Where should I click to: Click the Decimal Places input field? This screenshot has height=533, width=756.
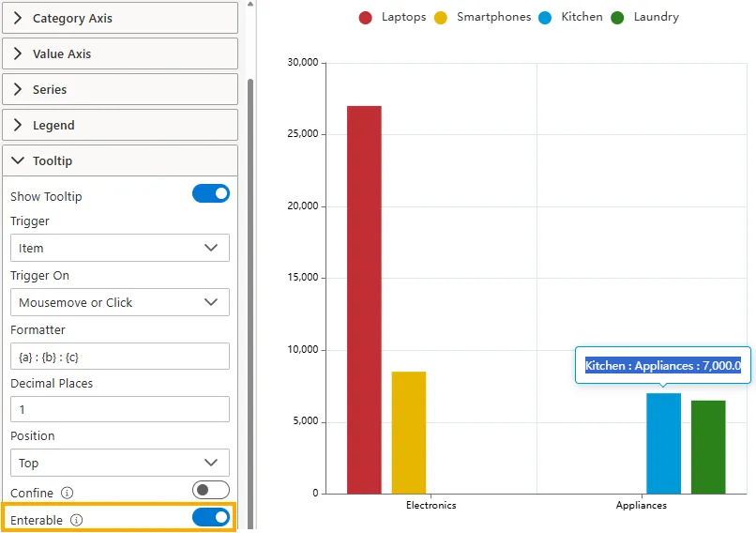[119, 409]
